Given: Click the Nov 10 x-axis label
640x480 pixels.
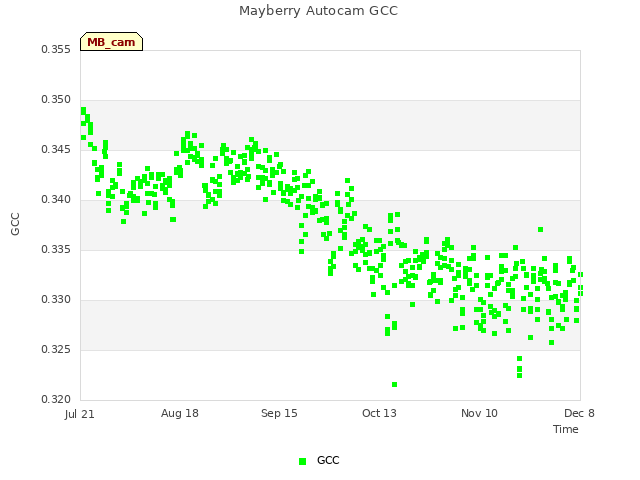Looking at the screenshot, I should coord(479,413).
